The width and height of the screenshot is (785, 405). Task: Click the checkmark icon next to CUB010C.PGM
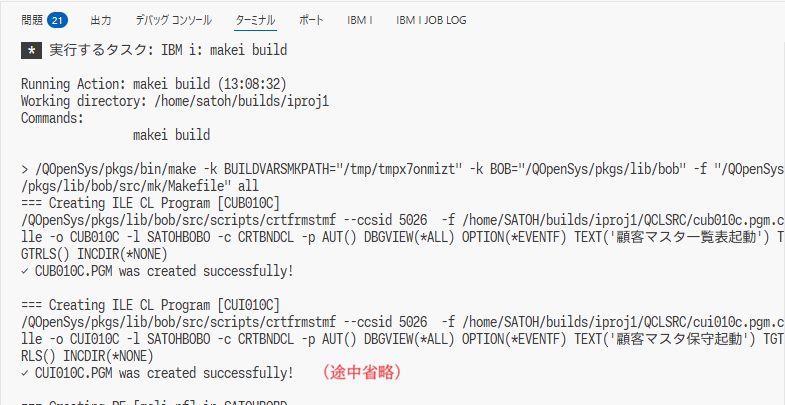click(x=25, y=271)
